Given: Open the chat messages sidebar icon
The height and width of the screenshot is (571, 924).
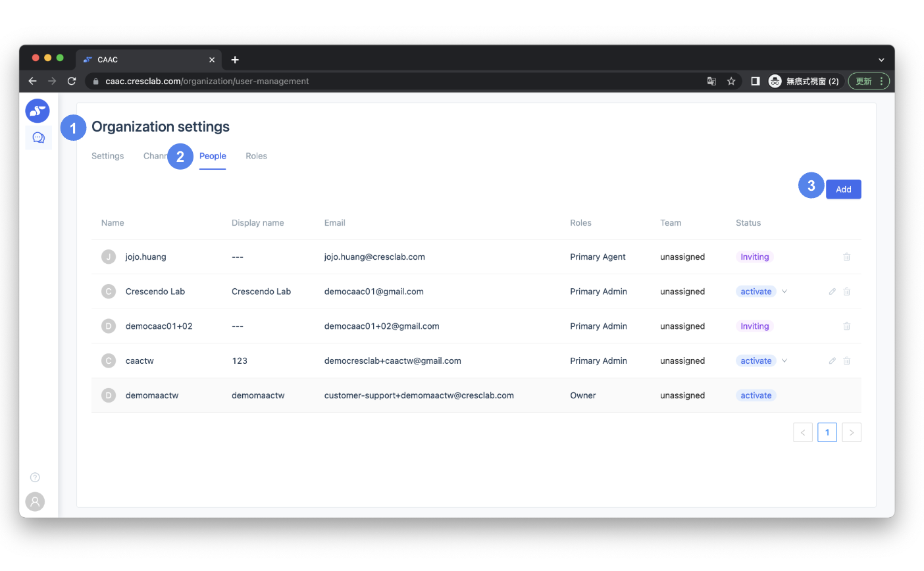Looking at the screenshot, I should pyautogui.click(x=38, y=137).
